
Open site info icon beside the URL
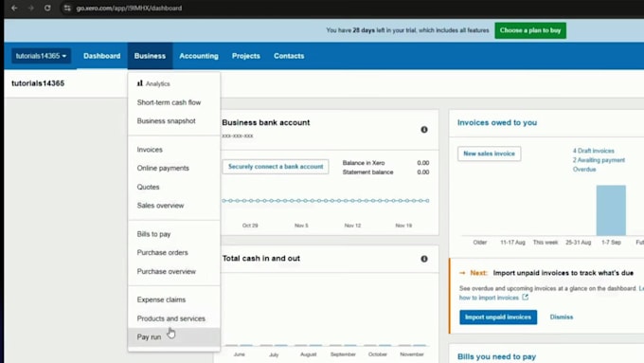click(x=67, y=8)
